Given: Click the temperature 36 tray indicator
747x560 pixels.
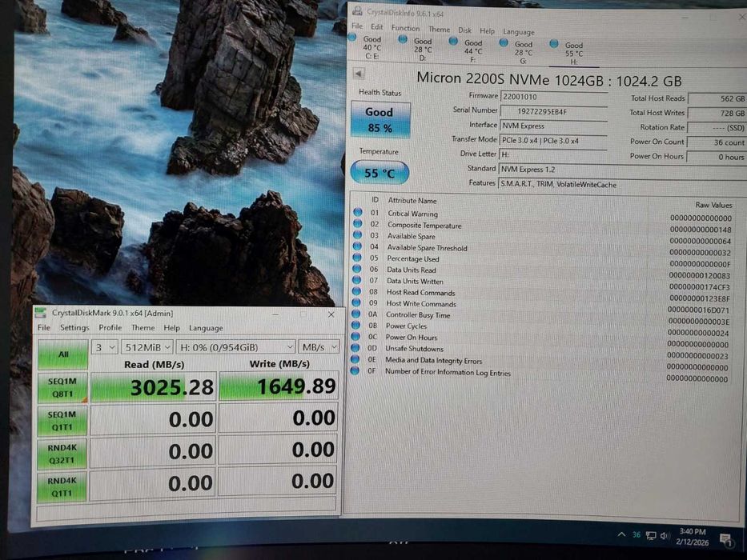Looking at the screenshot, I should [637, 534].
